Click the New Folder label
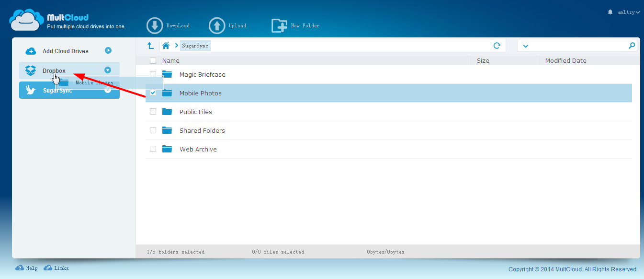The image size is (644, 279). pyautogui.click(x=305, y=25)
